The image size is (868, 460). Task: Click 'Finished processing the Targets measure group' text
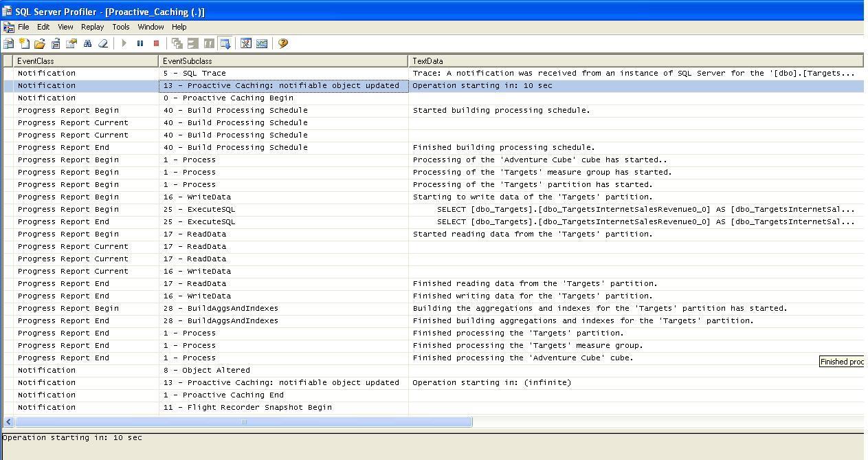pyautogui.click(x=528, y=345)
